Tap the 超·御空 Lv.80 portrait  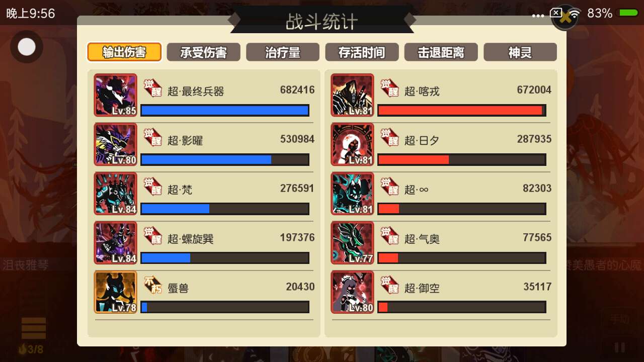coord(352,292)
